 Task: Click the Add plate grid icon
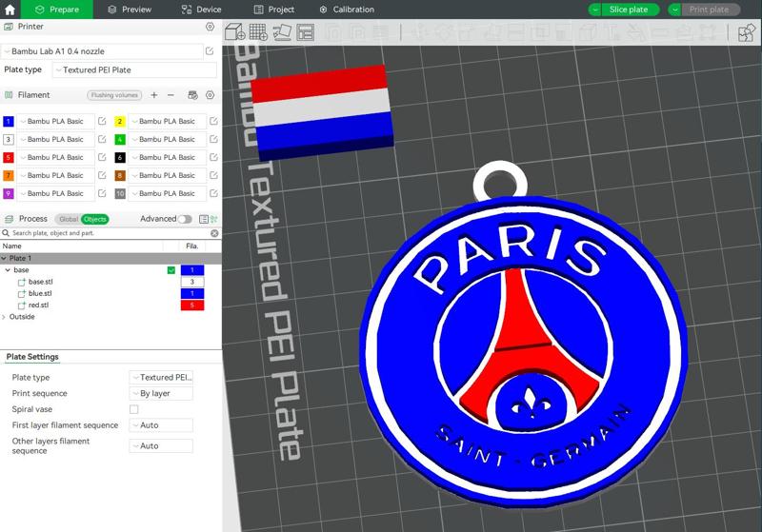(x=258, y=32)
